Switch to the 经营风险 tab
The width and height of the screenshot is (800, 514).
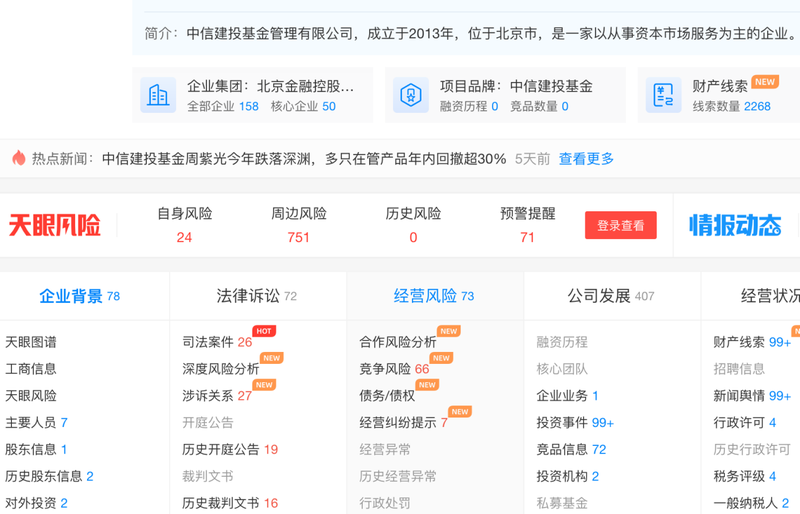tap(434, 296)
